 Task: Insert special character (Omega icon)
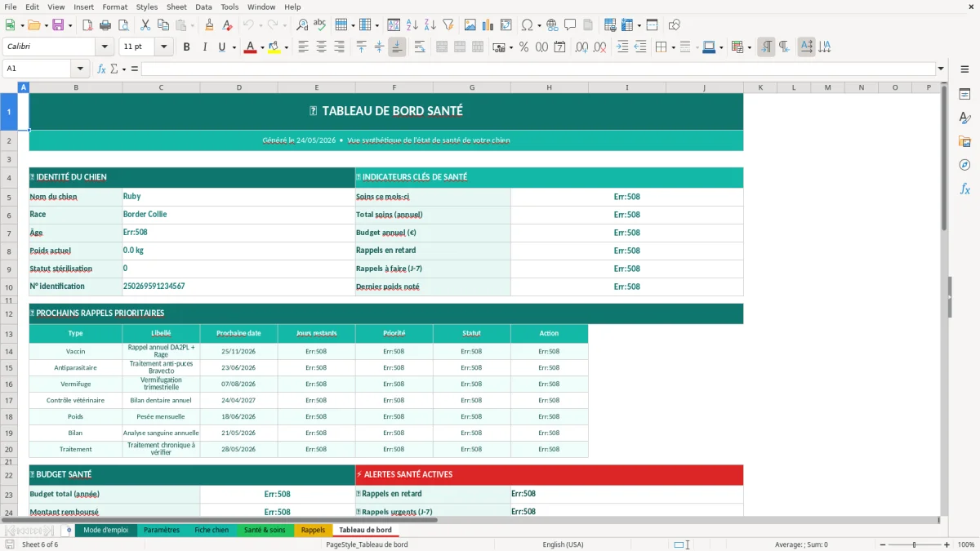527,25
